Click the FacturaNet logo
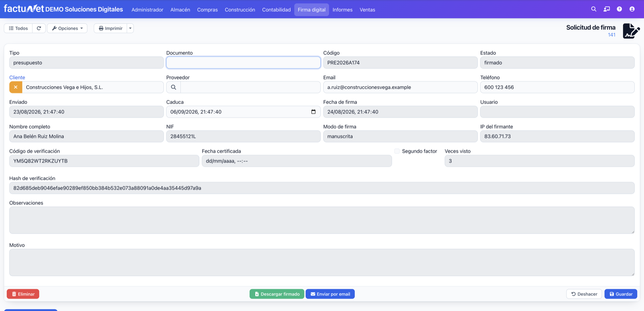644x311 pixels. pyautogui.click(x=24, y=8)
